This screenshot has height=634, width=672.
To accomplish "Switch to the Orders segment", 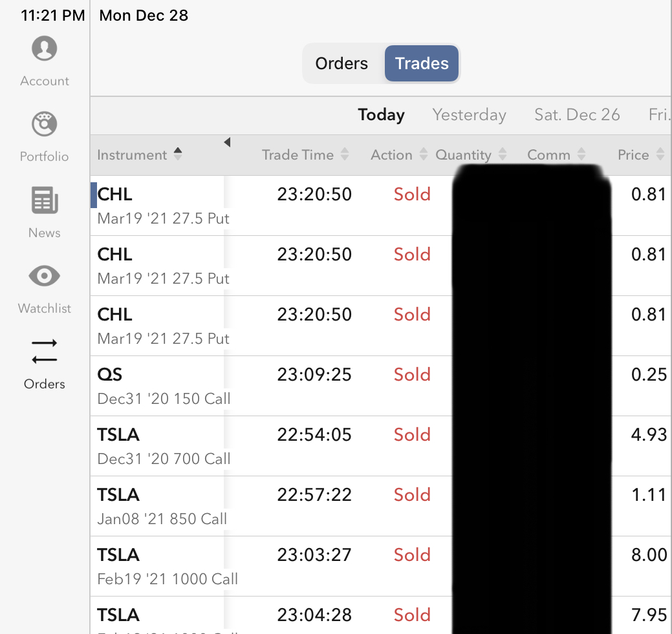I will click(341, 63).
